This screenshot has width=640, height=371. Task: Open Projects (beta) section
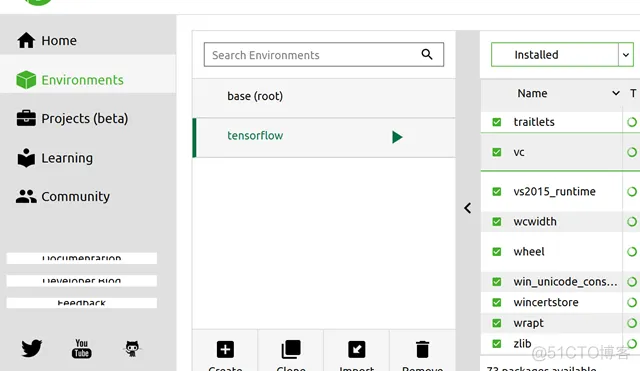tap(88, 118)
